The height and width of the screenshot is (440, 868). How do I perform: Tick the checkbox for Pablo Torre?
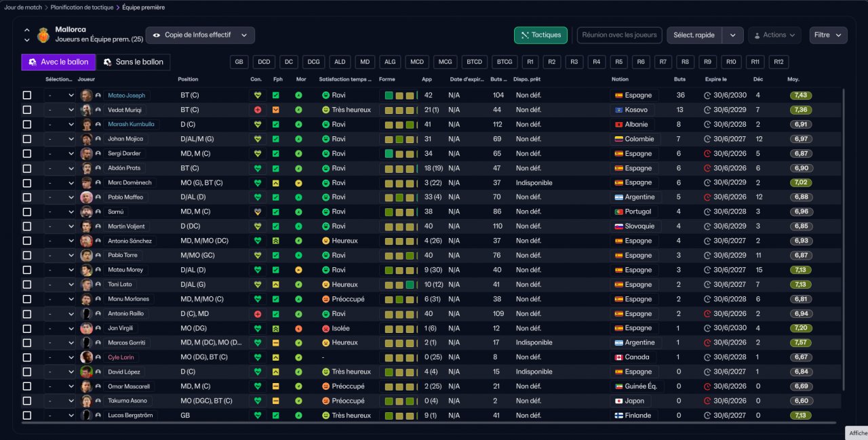[27, 256]
